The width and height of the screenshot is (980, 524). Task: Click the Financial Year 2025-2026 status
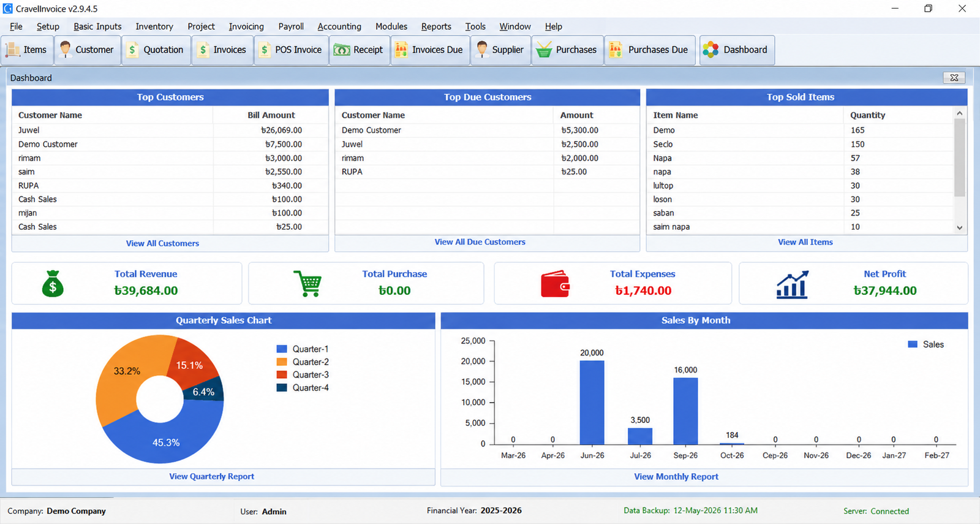click(x=474, y=510)
